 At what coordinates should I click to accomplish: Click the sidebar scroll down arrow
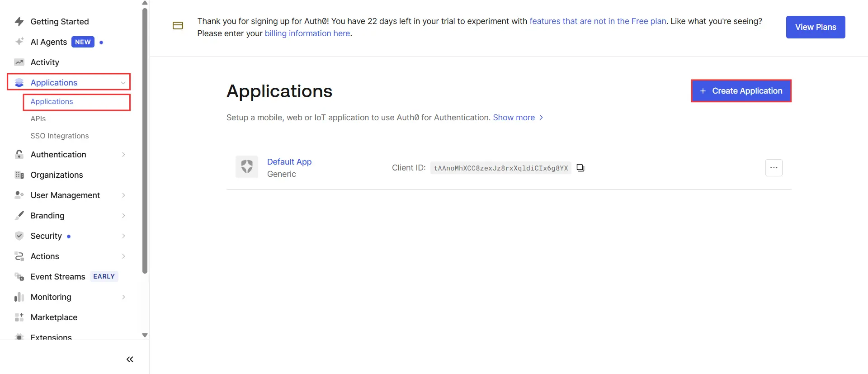coord(145,335)
